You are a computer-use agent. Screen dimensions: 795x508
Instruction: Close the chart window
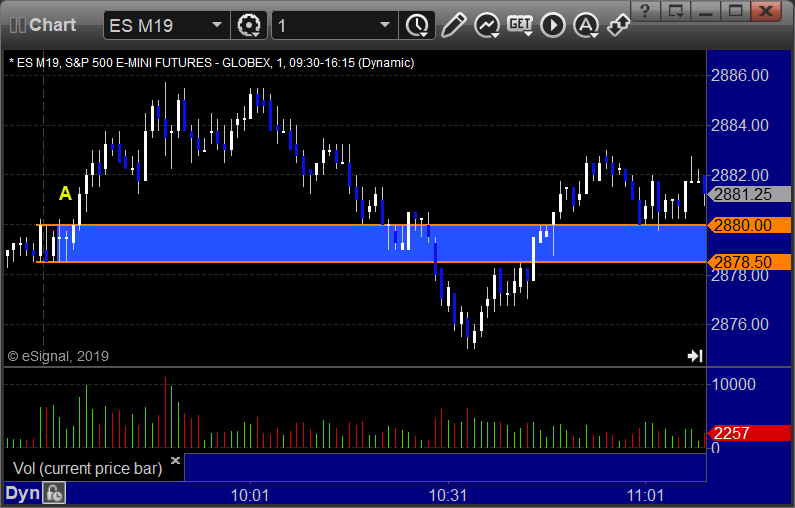pyautogui.click(x=766, y=11)
